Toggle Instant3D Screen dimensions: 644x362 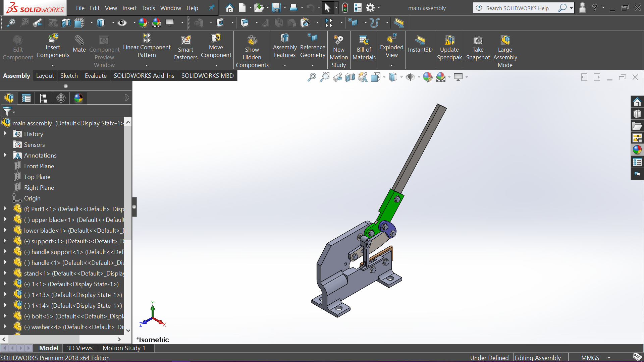point(420,44)
